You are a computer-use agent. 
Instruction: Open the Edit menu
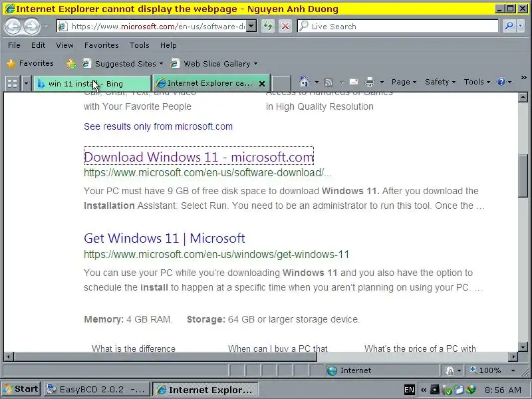39,45
